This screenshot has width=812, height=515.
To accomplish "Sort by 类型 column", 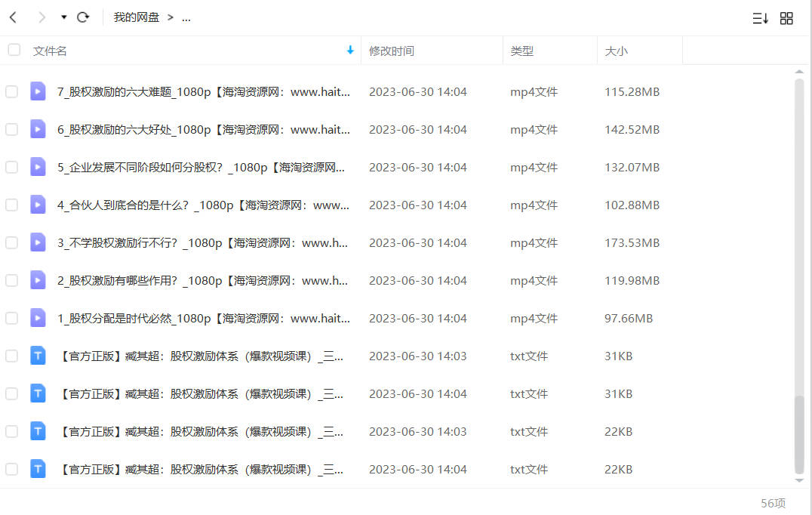I will [521, 51].
